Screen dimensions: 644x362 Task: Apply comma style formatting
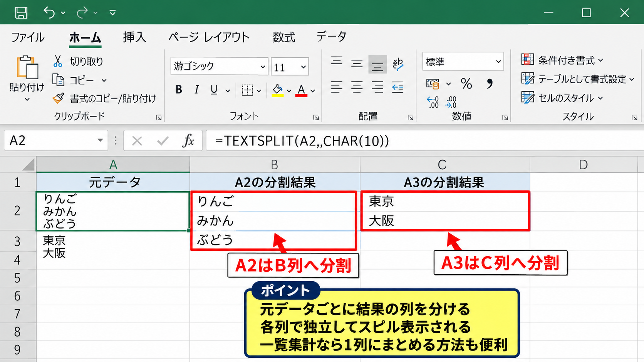pyautogui.click(x=490, y=83)
